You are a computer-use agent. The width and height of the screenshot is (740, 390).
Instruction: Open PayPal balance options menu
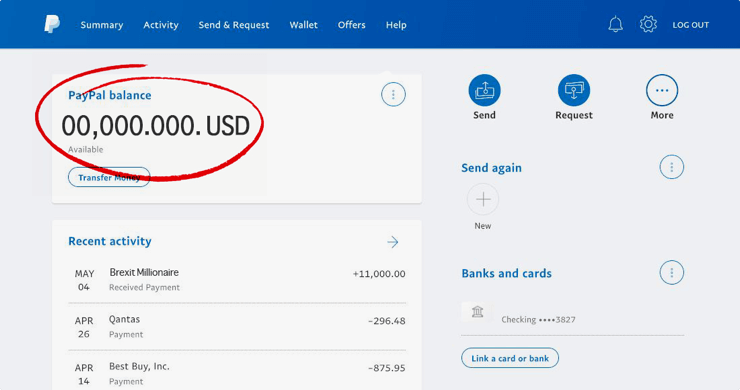click(x=393, y=94)
